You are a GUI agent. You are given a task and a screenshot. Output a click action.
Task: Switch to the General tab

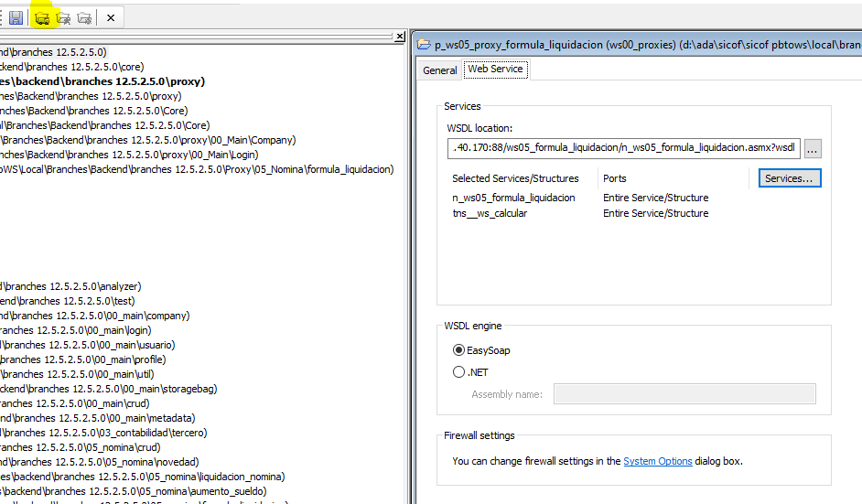pyautogui.click(x=440, y=70)
